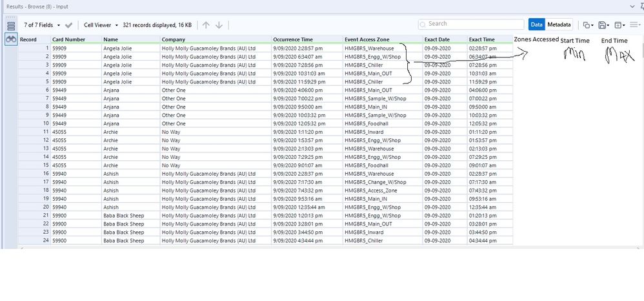
Task: Select HMGBR5_Warehouse cell in record 1
Action: click(x=383, y=48)
